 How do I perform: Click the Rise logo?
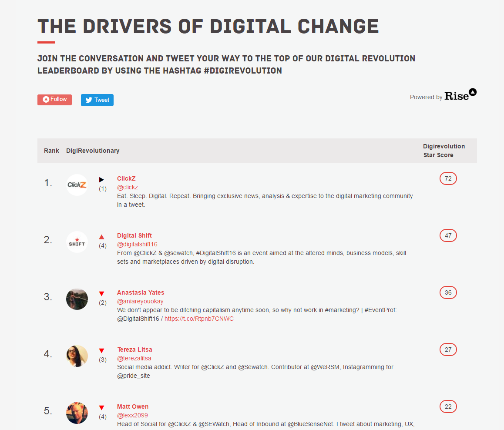[460, 95]
